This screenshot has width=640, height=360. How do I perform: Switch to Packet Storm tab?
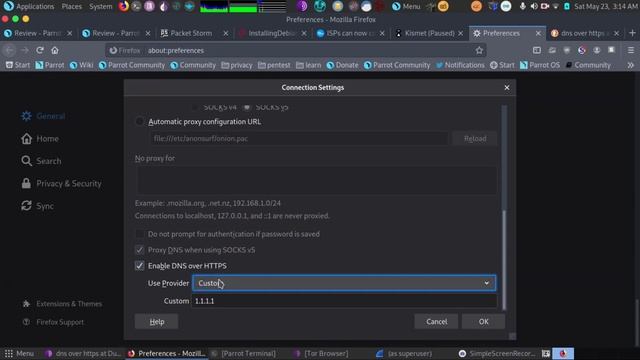pyautogui.click(x=194, y=33)
